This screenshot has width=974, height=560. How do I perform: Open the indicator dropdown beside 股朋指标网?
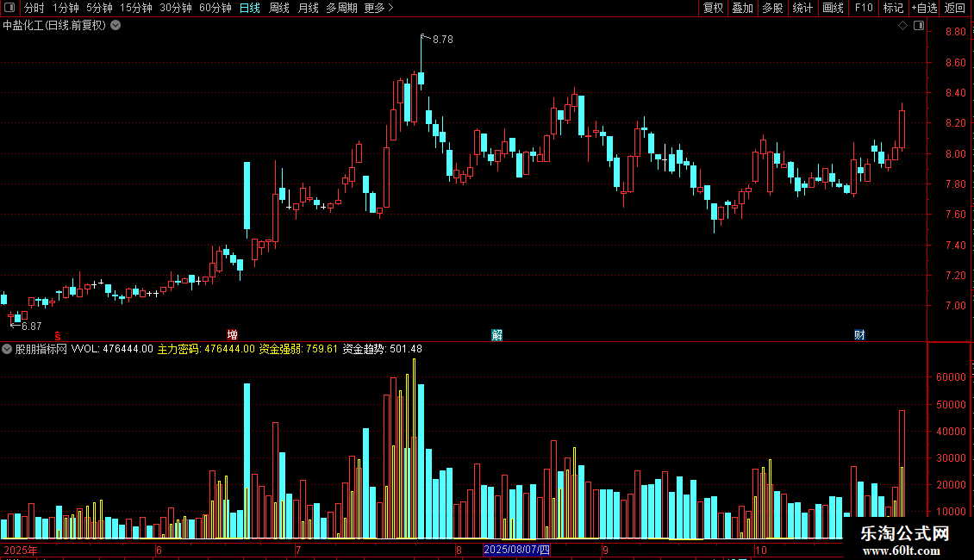(x=7, y=349)
